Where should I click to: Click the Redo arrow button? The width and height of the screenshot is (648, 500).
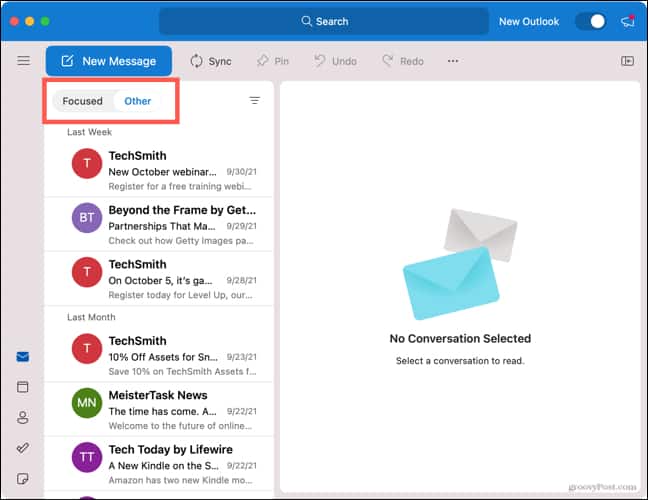(402, 61)
